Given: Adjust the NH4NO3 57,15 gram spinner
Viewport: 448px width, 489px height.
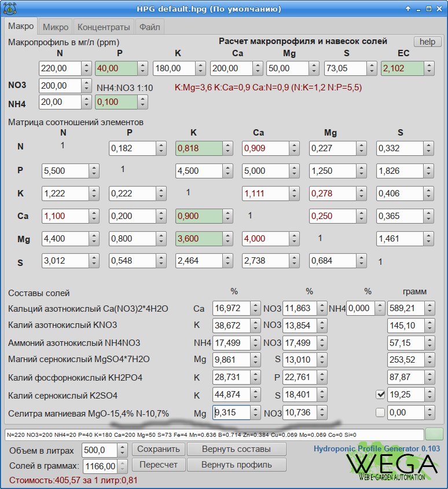Looking at the screenshot, I should coord(430,343).
